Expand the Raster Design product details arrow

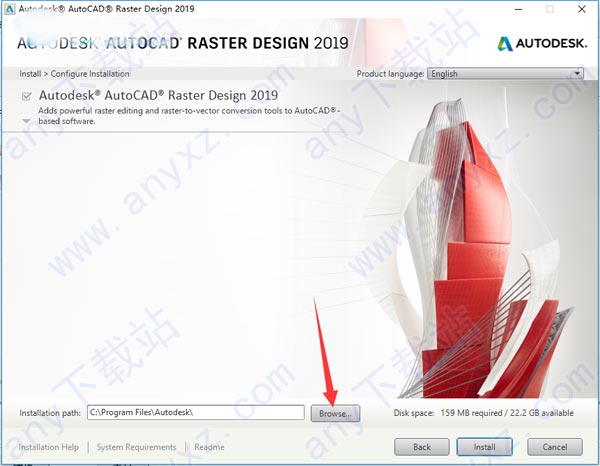(x=26, y=121)
